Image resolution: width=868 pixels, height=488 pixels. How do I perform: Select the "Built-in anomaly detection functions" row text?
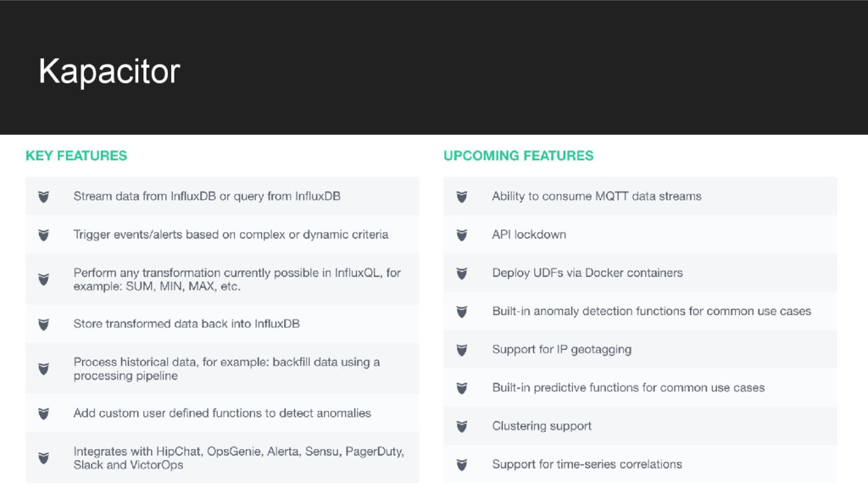click(651, 311)
